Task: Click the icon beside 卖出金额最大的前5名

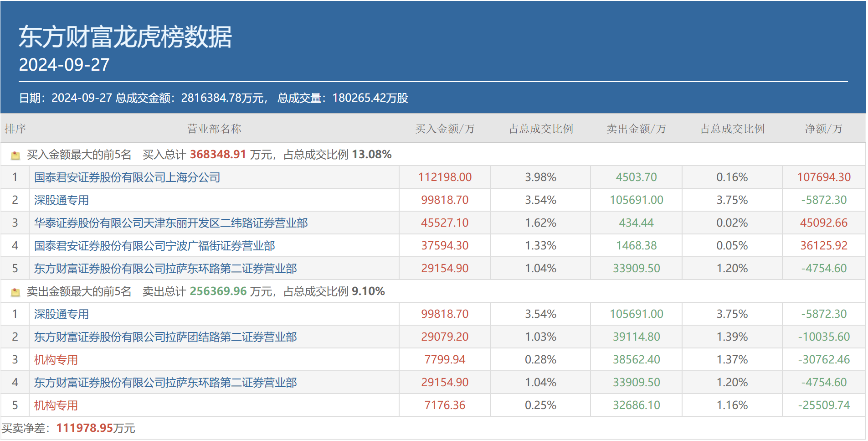Action: coord(15,292)
